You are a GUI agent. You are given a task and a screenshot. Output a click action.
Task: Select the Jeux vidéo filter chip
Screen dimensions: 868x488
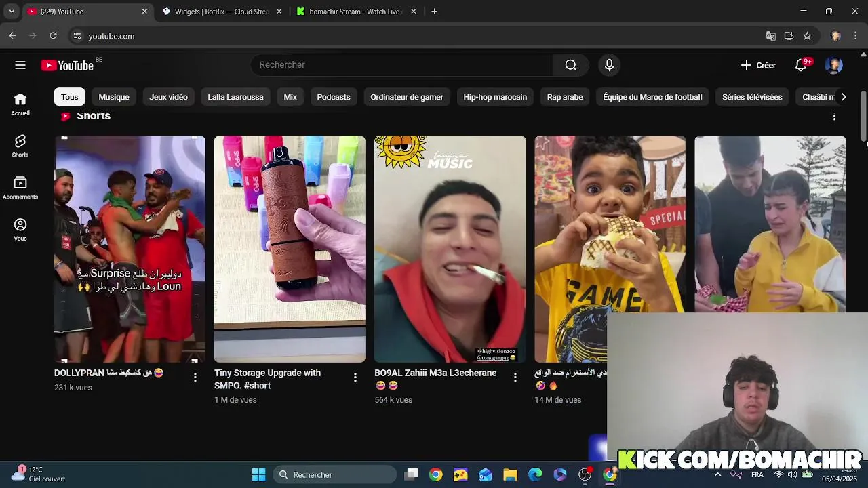pos(168,97)
